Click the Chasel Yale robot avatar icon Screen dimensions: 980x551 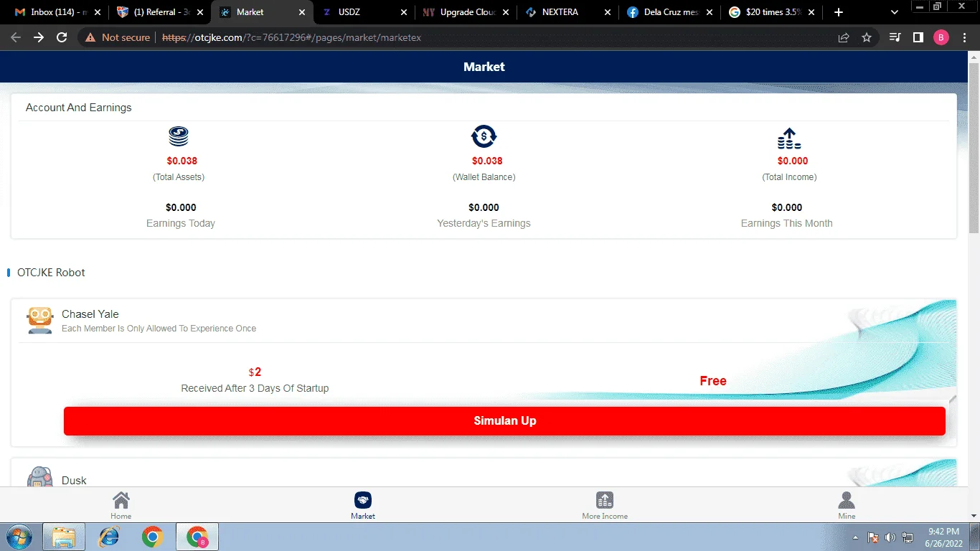pos(40,321)
